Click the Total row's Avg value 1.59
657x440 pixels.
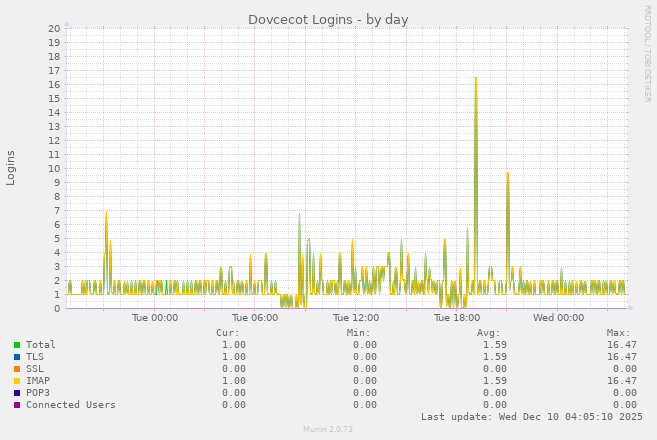(495, 344)
